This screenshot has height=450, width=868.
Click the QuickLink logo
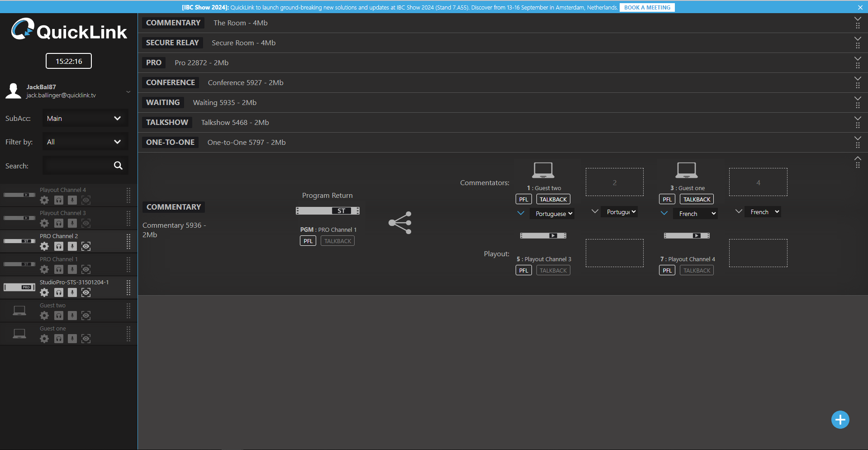click(69, 30)
